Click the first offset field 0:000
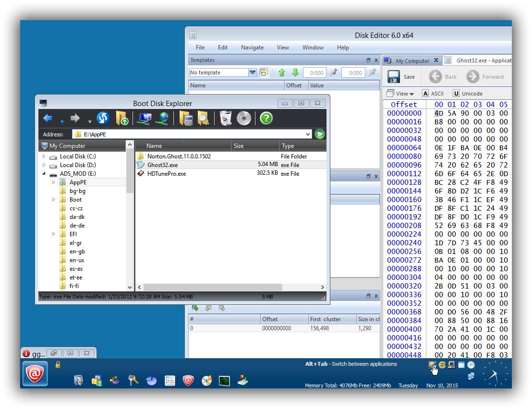Screen dimensions: 532x409 point(315,72)
